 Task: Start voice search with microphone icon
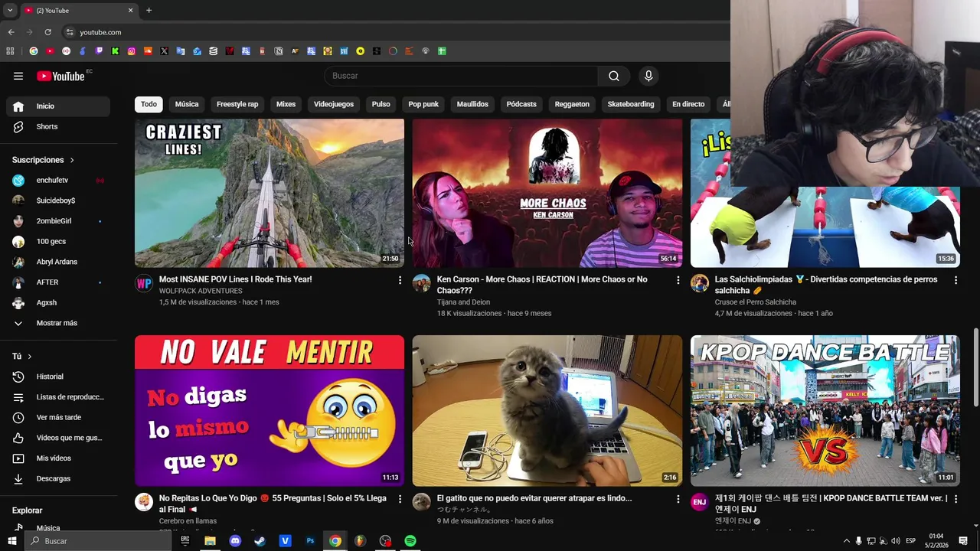[648, 76]
